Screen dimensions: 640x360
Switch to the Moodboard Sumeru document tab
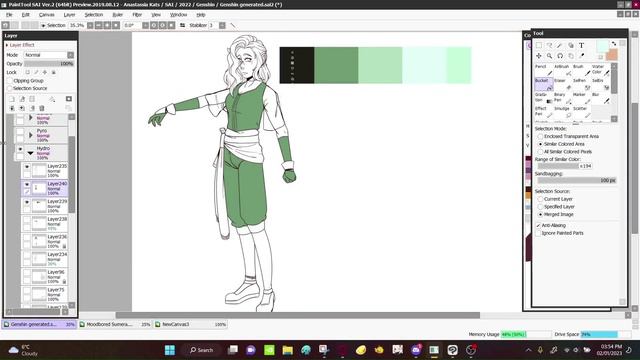115,324
